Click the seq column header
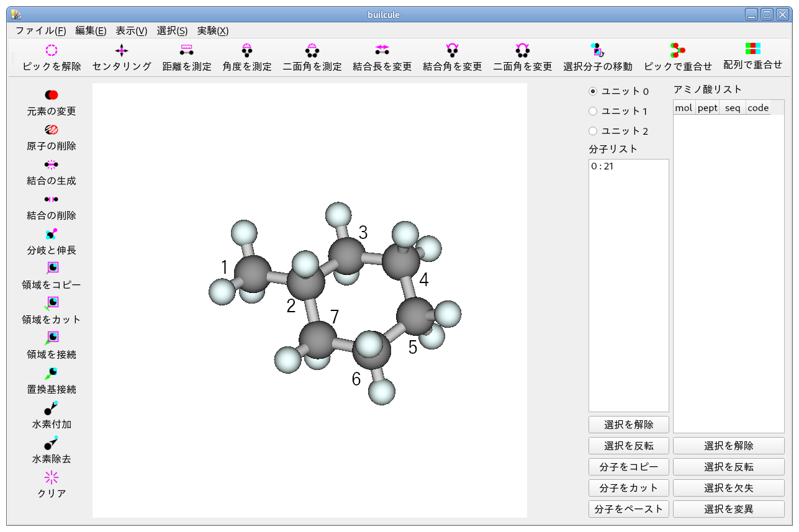 click(x=733, y=107)
